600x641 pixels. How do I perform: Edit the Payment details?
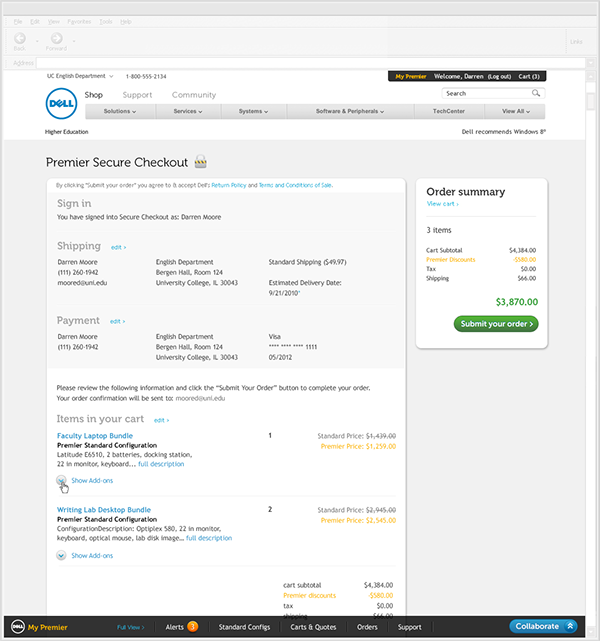click(x=117, y=322)
